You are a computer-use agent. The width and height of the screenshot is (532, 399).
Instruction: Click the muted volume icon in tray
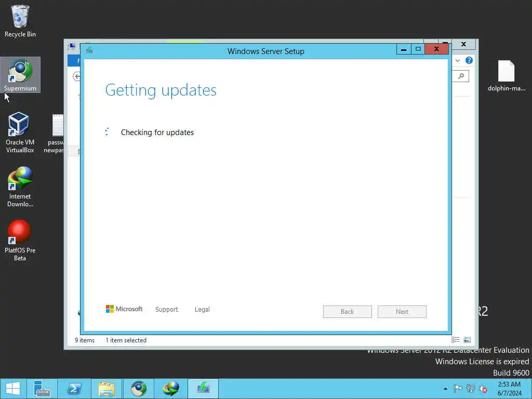click(x=483, y=389)
